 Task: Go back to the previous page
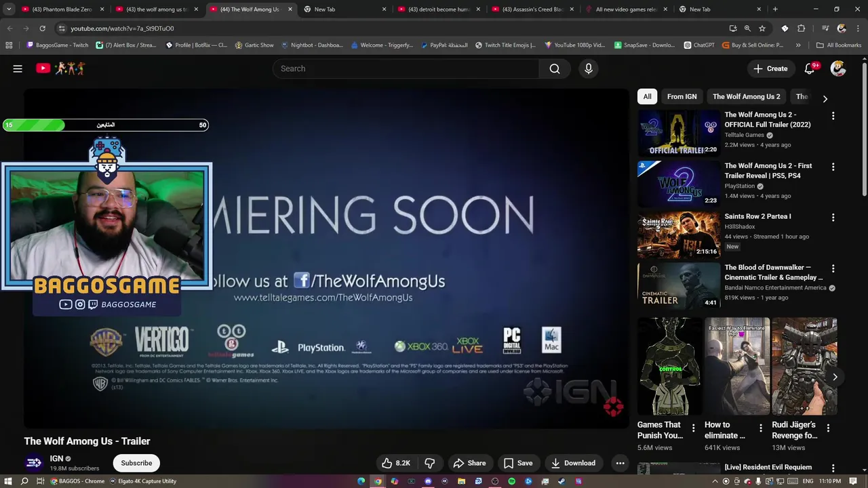point(9,28)
